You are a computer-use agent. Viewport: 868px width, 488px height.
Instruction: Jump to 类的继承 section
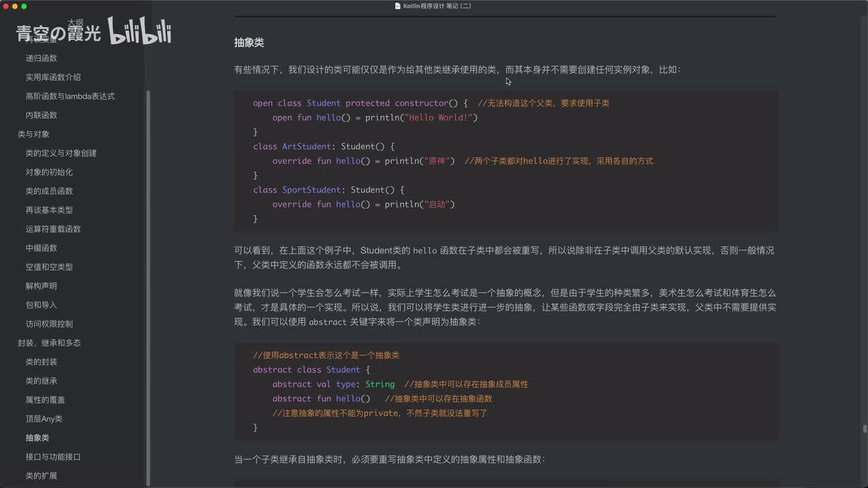[x=41, y=381]
